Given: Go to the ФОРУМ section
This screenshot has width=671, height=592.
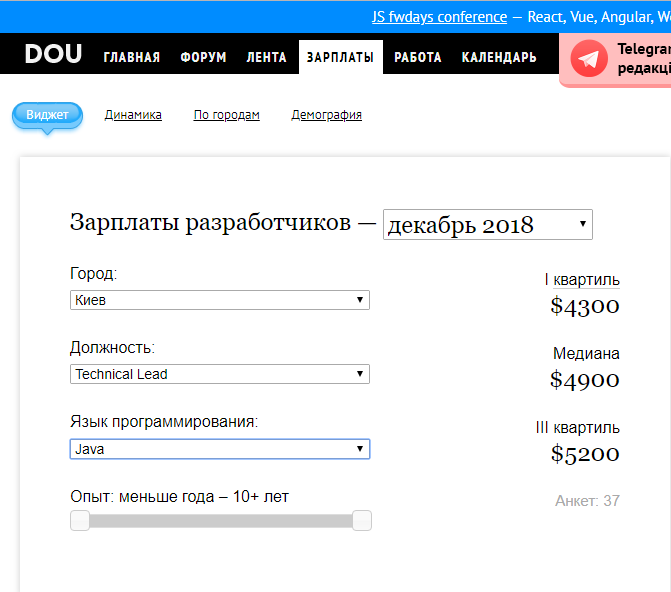Looking at the screenshot, I should click(203, 57).
